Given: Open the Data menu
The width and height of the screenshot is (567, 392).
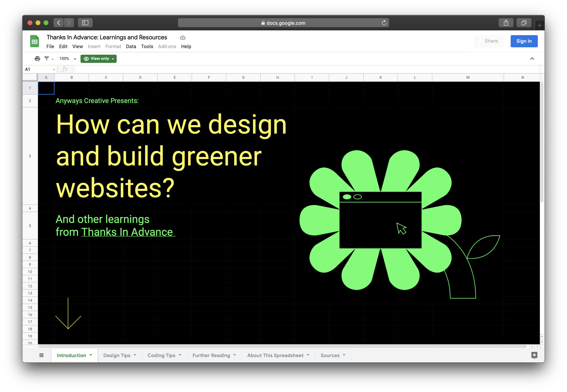Looking at the screenshot, I should 131,47.
